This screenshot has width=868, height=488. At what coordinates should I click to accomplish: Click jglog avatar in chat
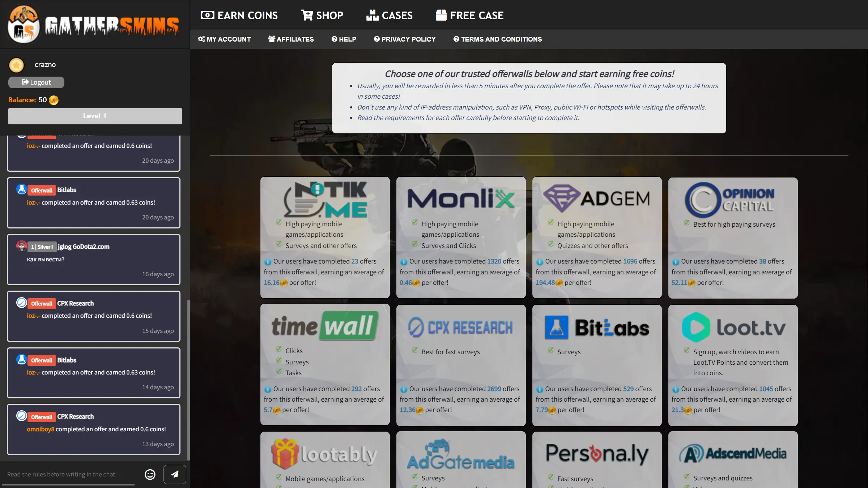[22, 246]
